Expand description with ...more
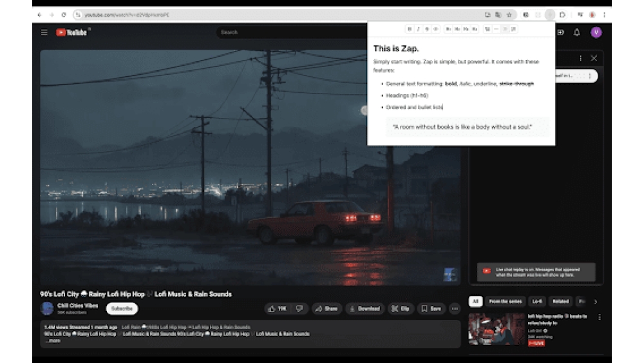The width and height of the screenshot is (644, 363). click(x=53, y=341)
